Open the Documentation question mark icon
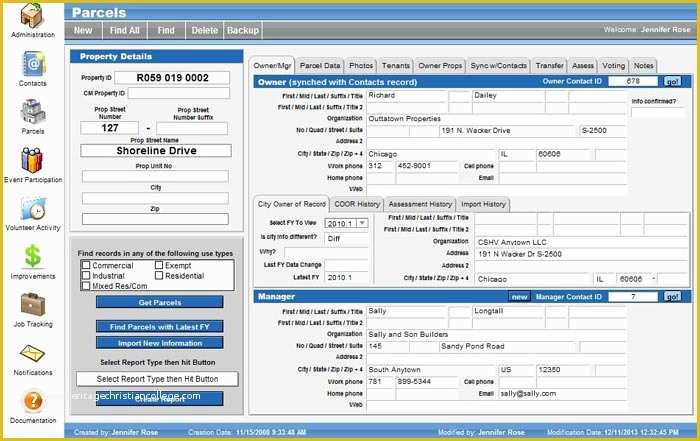Screen dimensions: 700x441 (32, 401)
